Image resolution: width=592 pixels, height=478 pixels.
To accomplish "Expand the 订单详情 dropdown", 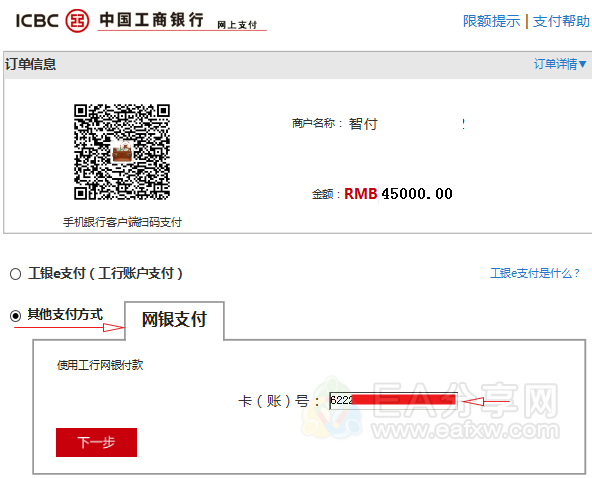I will [560, 64].
